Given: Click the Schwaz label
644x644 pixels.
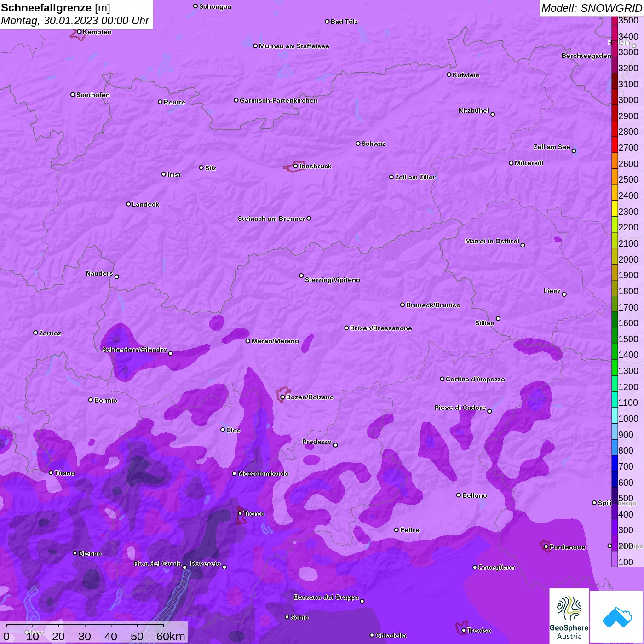Looking at the screenshot, I should pos(374,144).
